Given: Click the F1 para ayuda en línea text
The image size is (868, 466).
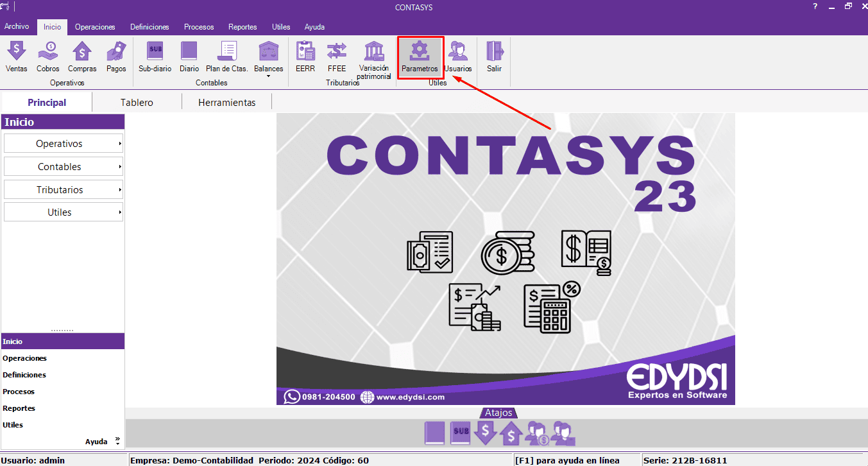Looking at the screenshot, I should coord(567,460).
